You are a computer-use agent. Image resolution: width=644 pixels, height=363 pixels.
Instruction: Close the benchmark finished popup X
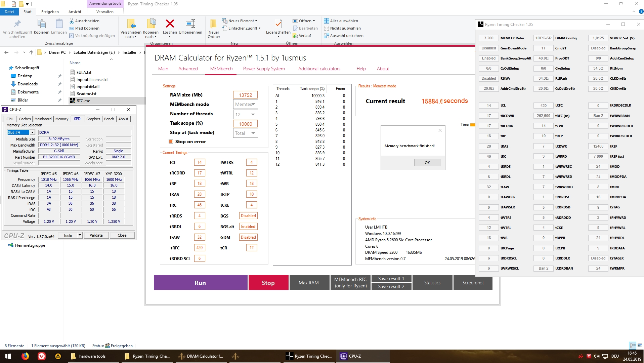440,131
